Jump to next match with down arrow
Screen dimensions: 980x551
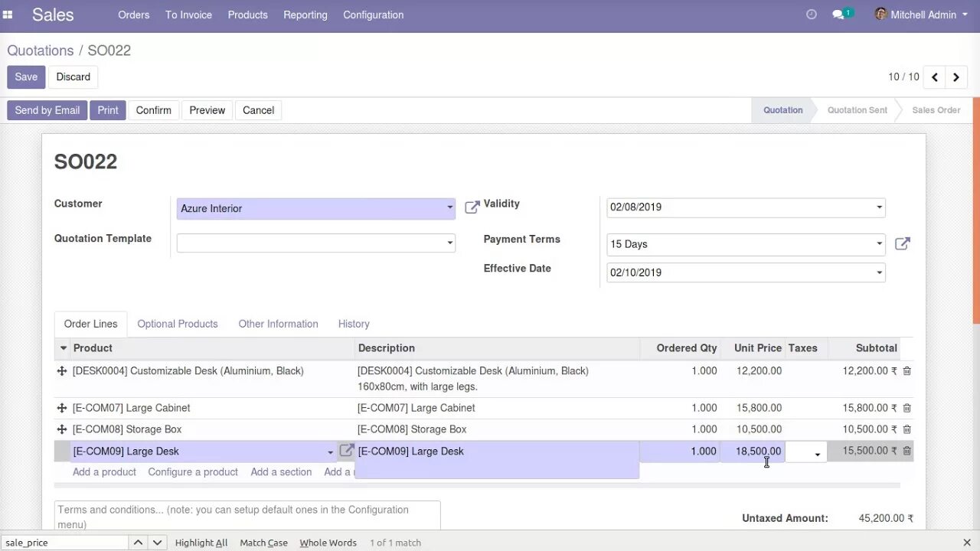click(157, 542)
